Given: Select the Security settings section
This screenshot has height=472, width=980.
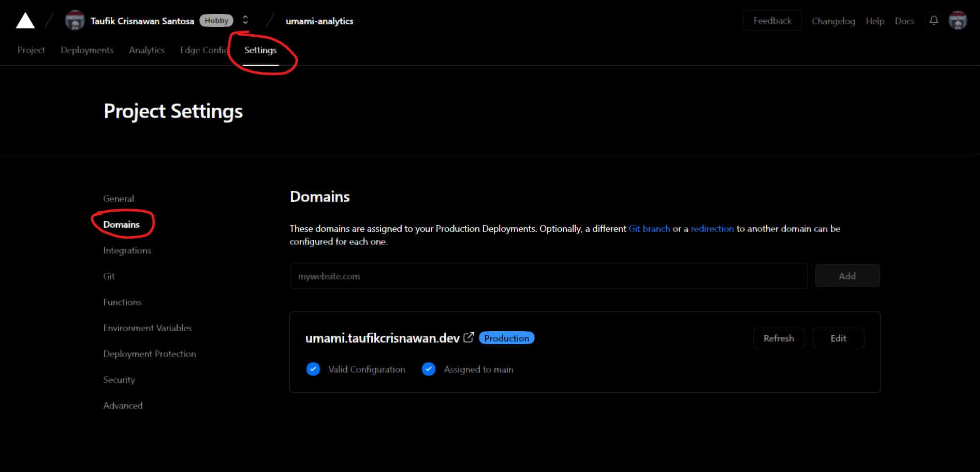Looking at the screenshot, I should pyautogui.click(x=119, y=379).
